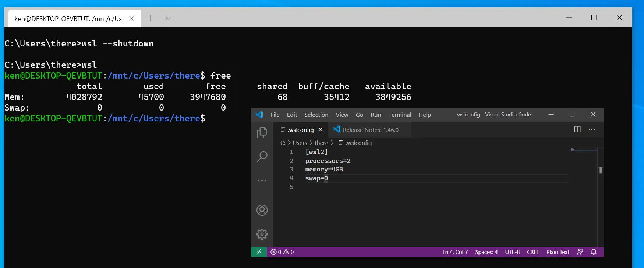The image size is (644, 268).
Task: Open the Terminal menu in VS Code
Action: point(400,115)
